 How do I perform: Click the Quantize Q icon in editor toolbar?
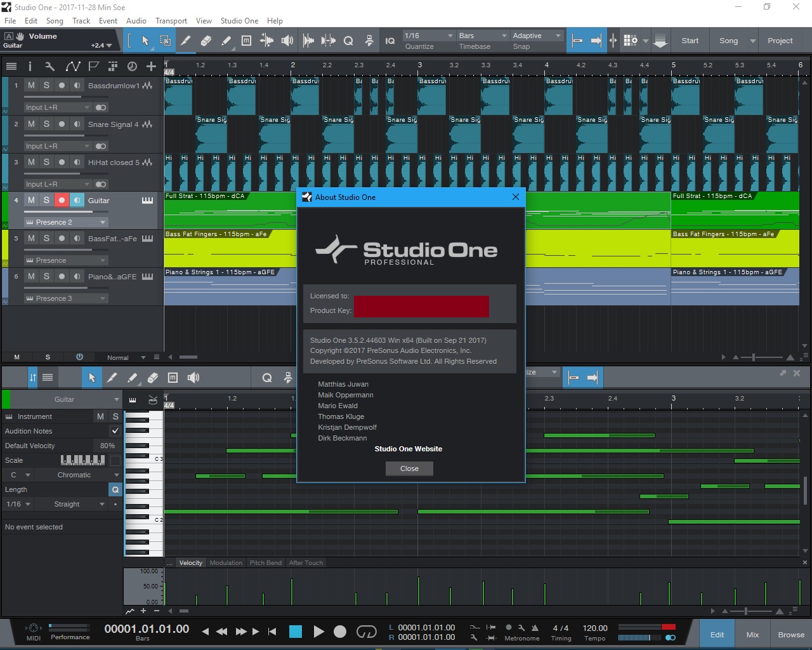pyautogui.click(x=267, y=378)
